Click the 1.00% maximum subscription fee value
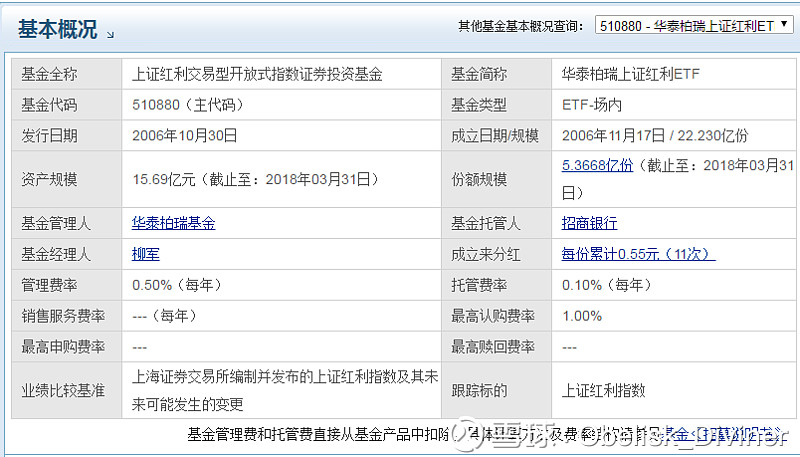This screenshot has height=457, width=800. 582,316
